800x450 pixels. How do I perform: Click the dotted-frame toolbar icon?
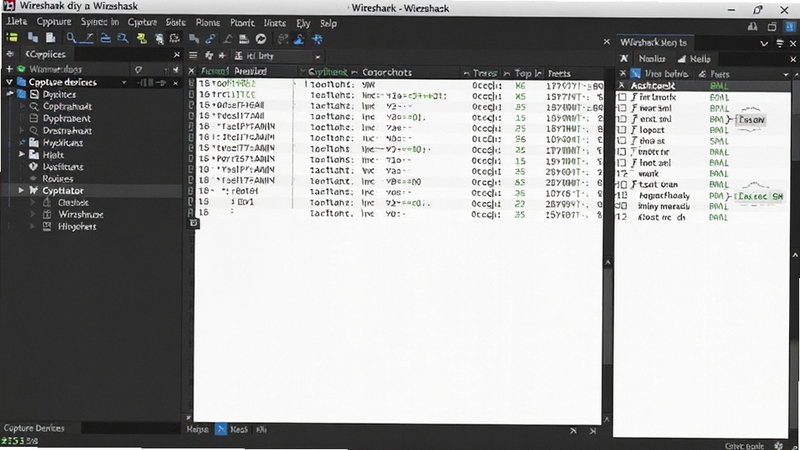(174, 38)
